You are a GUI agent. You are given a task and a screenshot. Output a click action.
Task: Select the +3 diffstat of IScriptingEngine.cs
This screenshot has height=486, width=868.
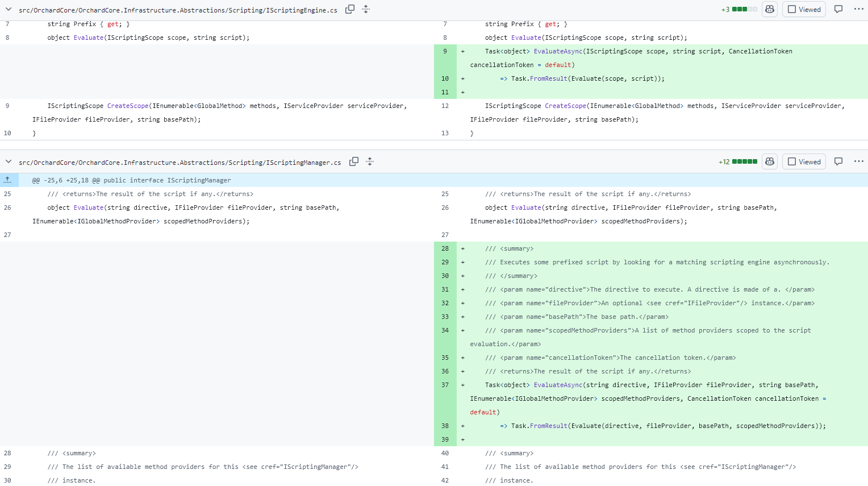pos(739,10)
